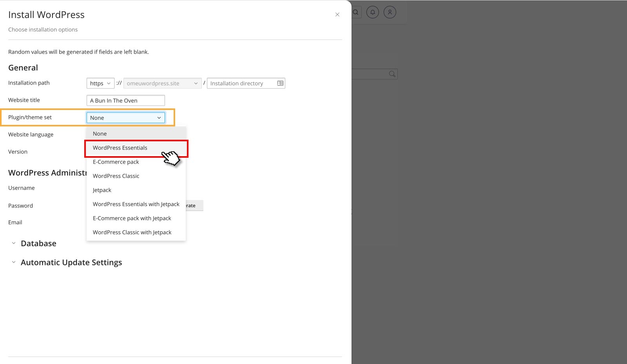Click the Website title input field

(125, 100)
